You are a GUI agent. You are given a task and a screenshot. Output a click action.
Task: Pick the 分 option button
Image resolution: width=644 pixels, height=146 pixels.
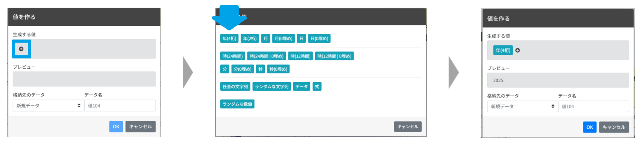[x=225, y=69]
